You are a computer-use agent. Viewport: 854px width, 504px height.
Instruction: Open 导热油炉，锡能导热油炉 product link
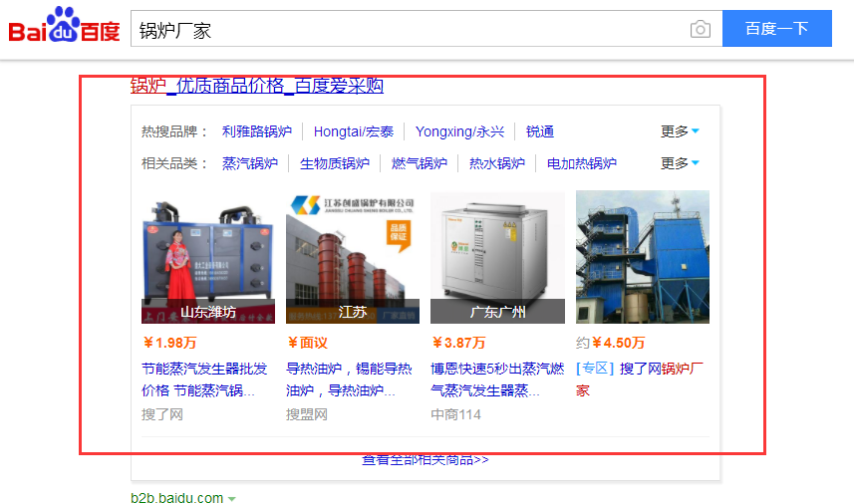pos(349,379)
